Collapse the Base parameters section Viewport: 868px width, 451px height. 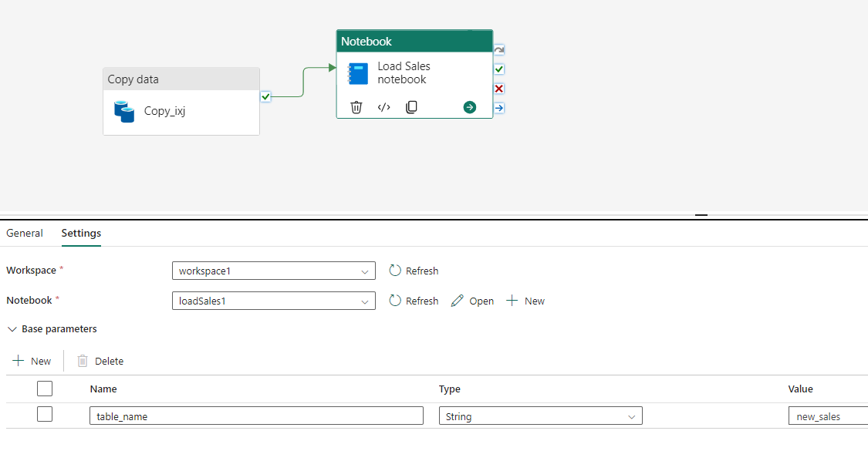12,328
